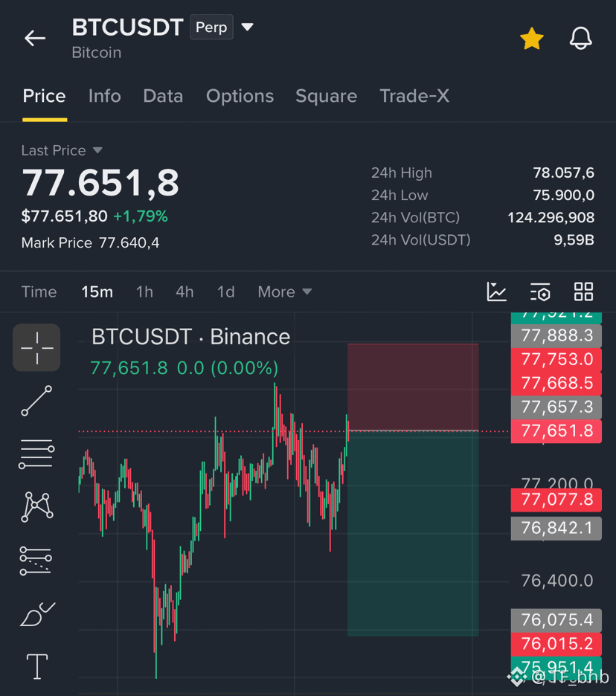Image resolution: width=616 pixels, height=696 pixels.
Task: Click the +1,79% change percentage
Action: coord(141,216)
